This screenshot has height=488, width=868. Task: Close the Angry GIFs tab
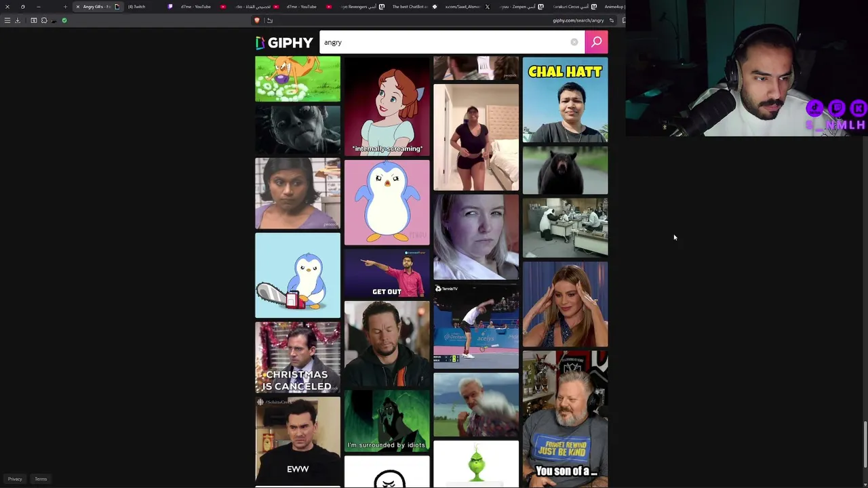point(77,7)
